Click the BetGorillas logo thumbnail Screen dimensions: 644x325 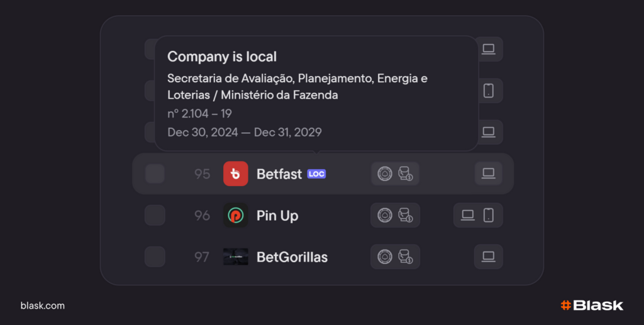236,256
